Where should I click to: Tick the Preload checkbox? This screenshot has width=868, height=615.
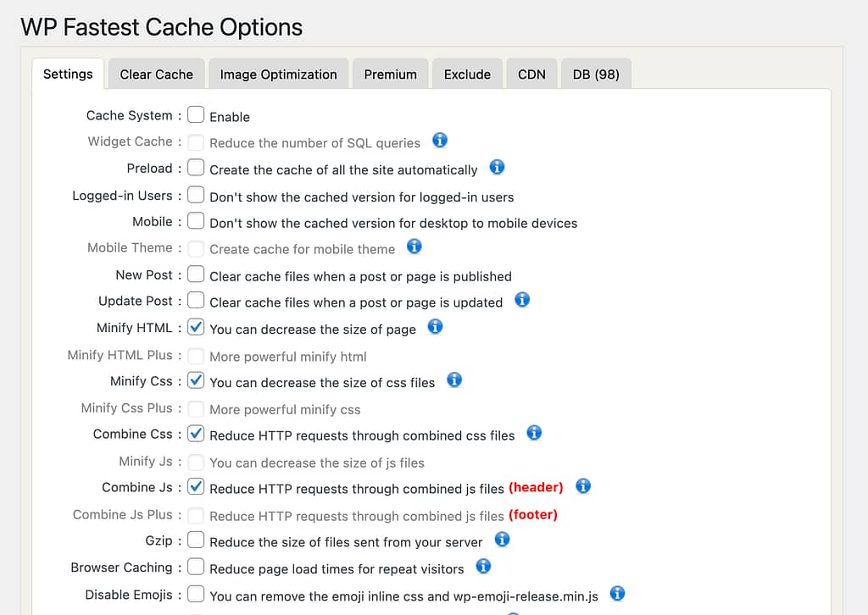click(x=196, y=168)
